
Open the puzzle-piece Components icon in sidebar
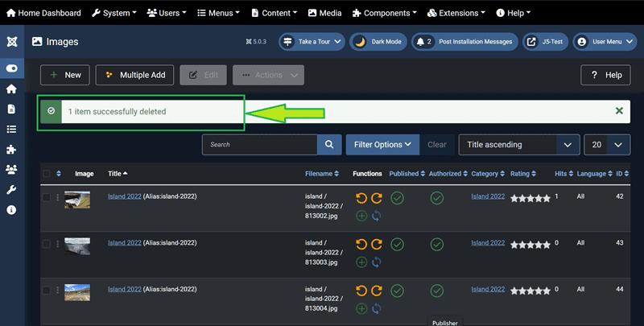11,149
